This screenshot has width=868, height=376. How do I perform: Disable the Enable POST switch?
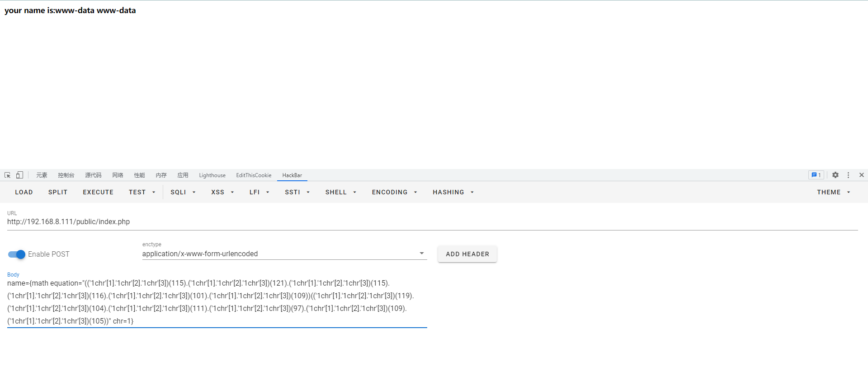pyautogui.click(x=17, y=254)
